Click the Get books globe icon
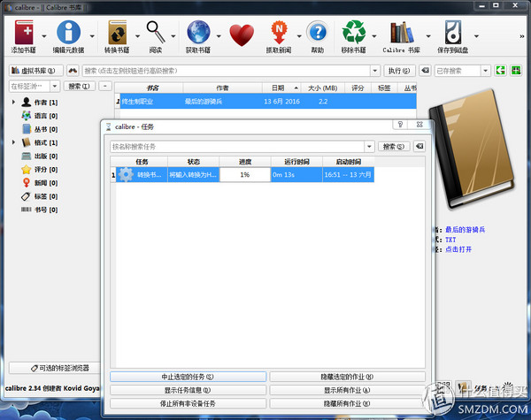 pyautogui.click(x=198, y=33)
